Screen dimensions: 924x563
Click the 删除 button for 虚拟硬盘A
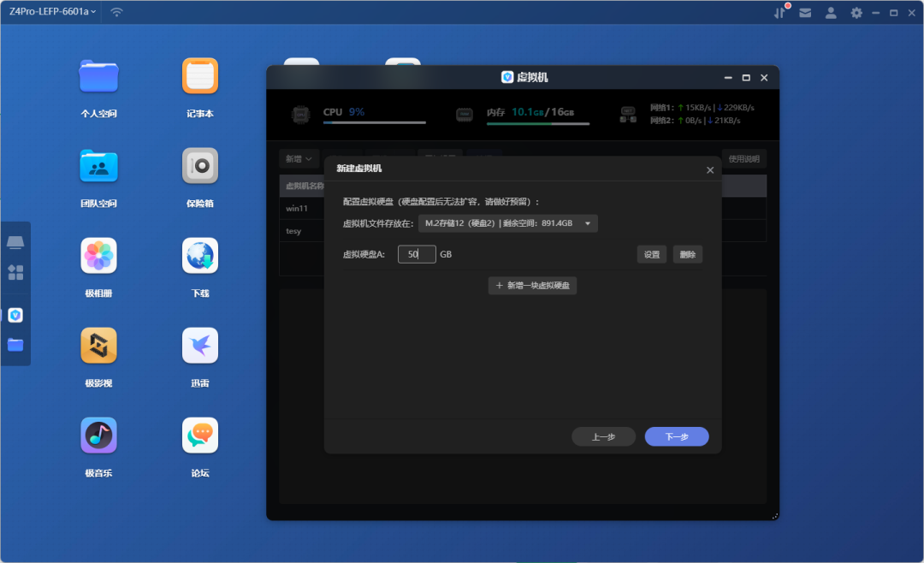tap(688, 255)
